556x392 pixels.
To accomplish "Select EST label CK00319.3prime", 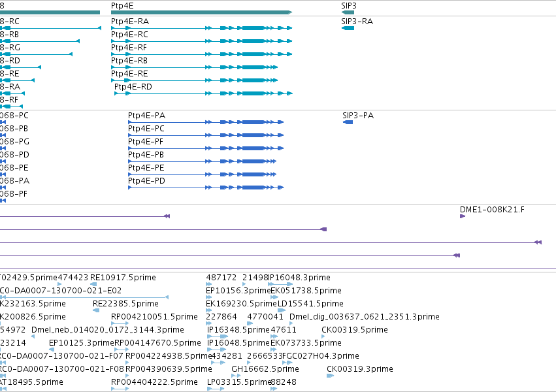I will (360, 369).
